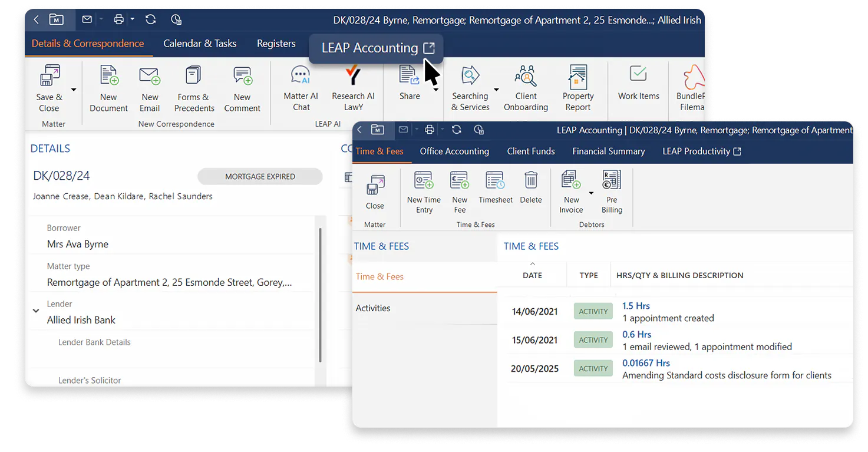
Task: Switch to the Office Accounting tab
Action: click(x=454, y=151)
